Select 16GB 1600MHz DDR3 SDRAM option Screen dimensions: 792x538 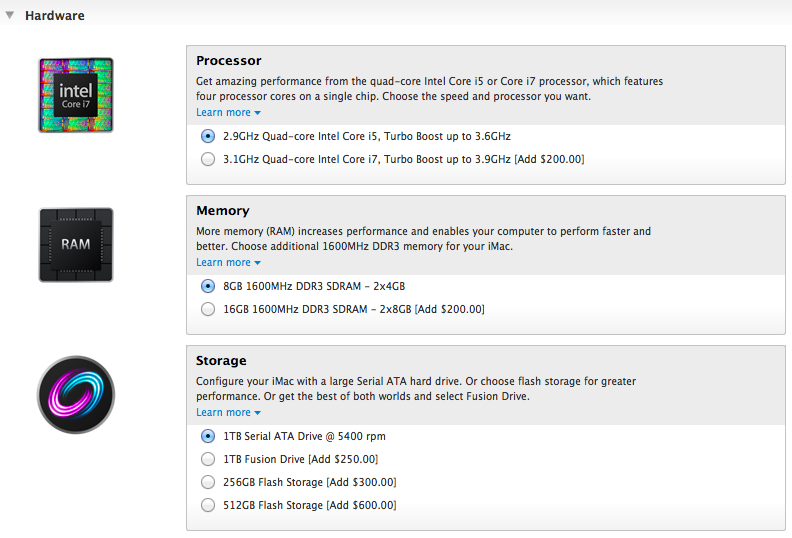pos(208,309)
